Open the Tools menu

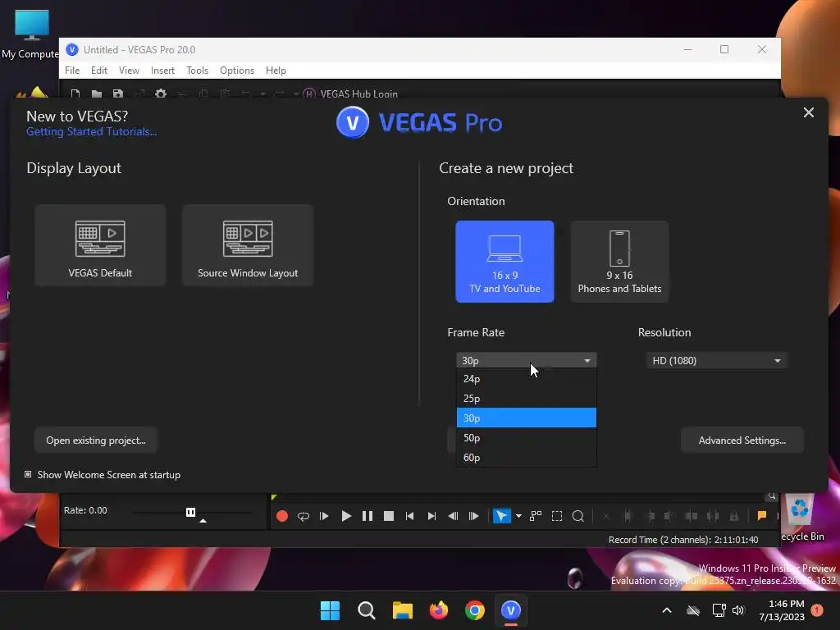197,71
